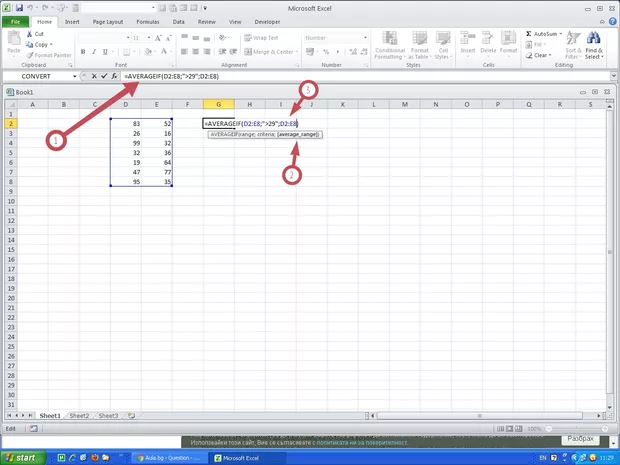Viewport: 620px width, 465px height.
Task: Open Number format dropdown
Action: click(x=365, y=38)
